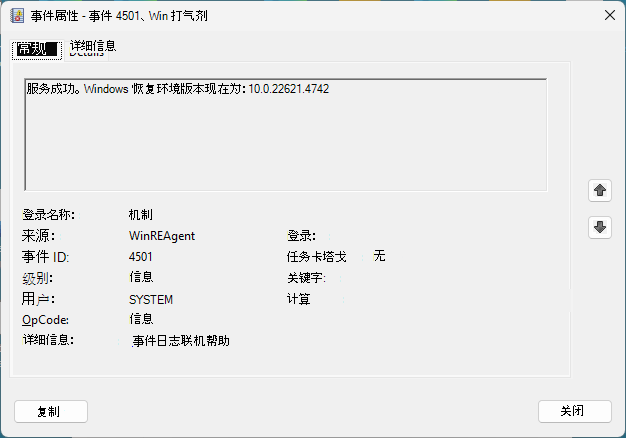Select the source value WinREAgent
Image resolution: width=626 pixels, height=439 pixels.
162,236
